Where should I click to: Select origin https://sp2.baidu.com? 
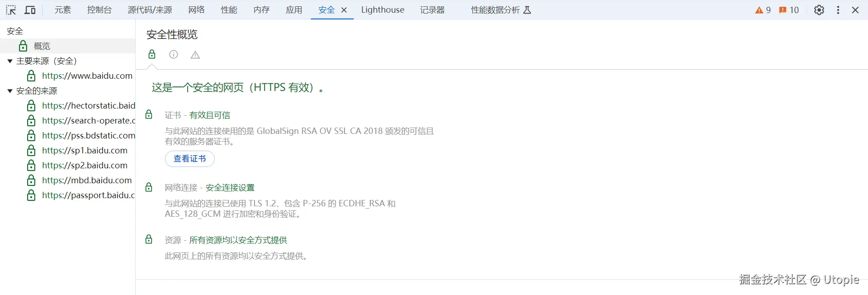[85, 165]
